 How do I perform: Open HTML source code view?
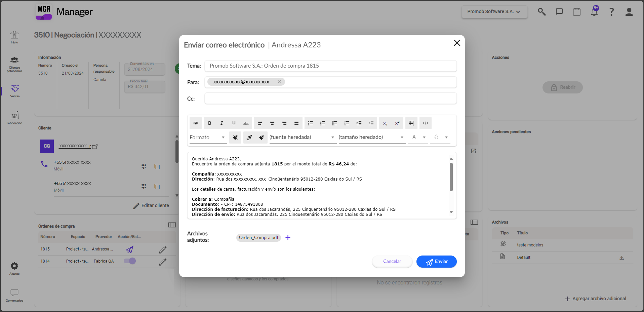click(426, 123)
